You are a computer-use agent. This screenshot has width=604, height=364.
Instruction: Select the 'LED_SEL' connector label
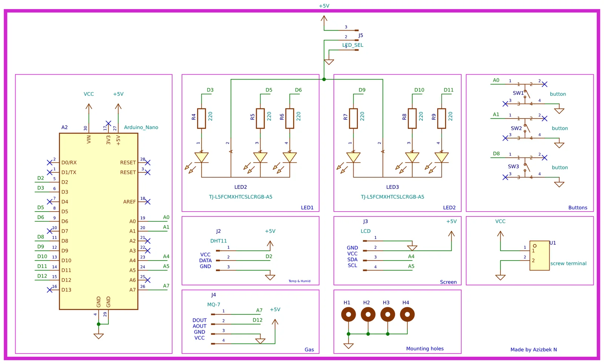(353, 45)
